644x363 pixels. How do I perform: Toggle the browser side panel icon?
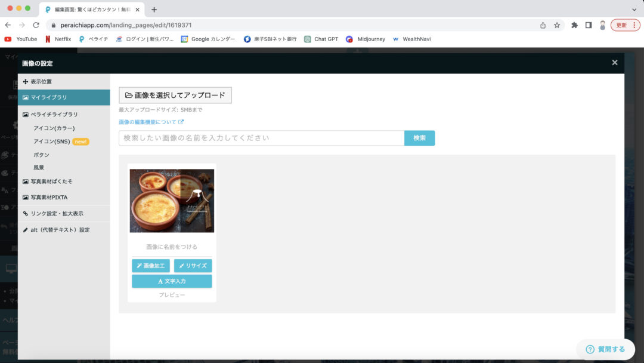pos(589,25)
